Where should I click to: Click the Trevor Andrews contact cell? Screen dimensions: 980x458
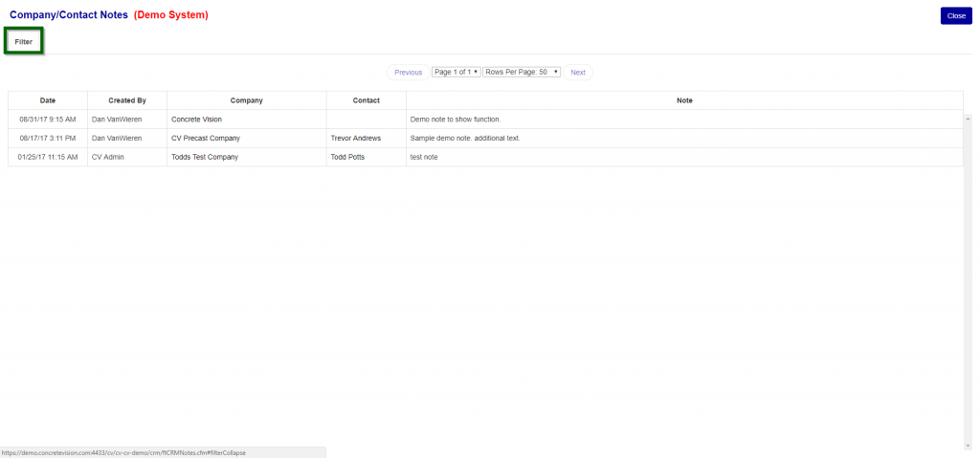click(x=367, y=138)
